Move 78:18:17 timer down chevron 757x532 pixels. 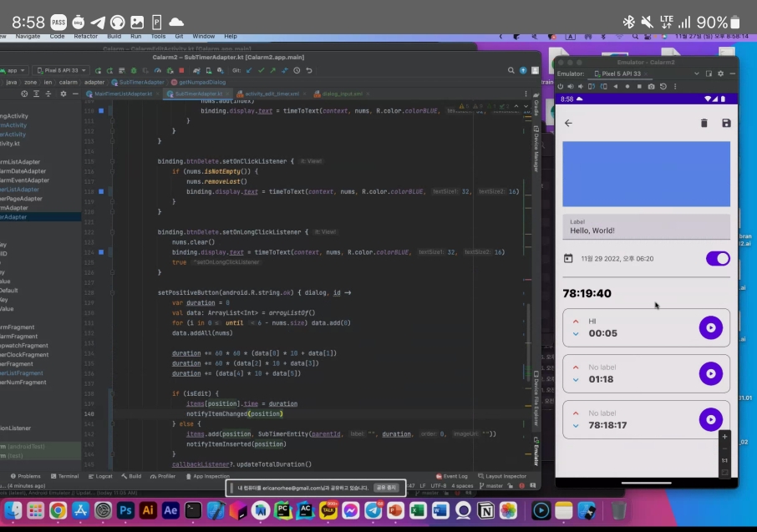coord(576,426)
